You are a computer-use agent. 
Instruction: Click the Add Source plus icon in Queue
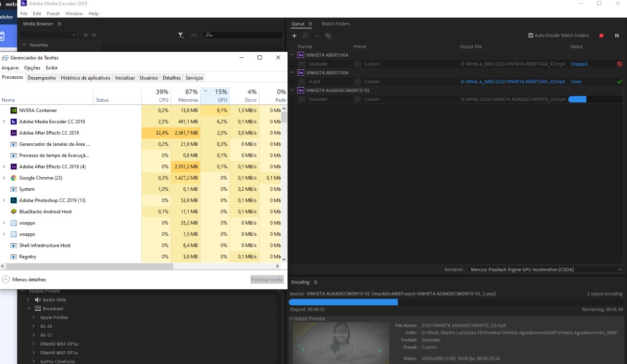coord(294,36)
